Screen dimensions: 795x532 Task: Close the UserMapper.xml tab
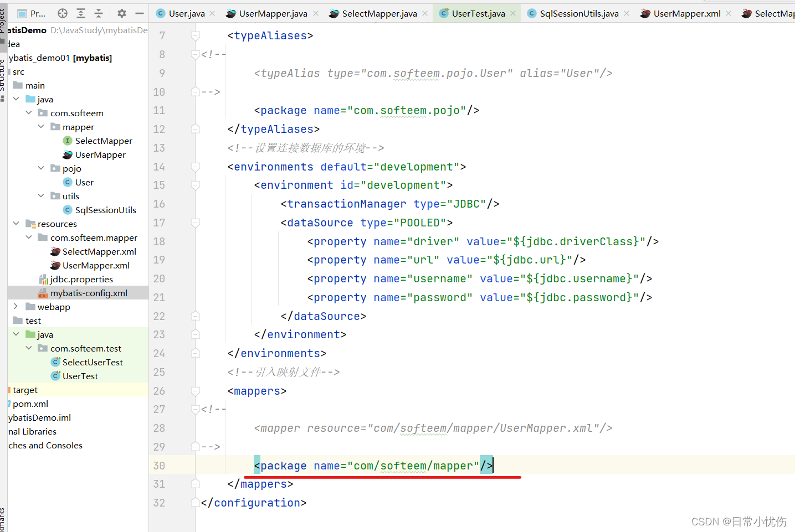pyautogui.click(x=729, y=13)
